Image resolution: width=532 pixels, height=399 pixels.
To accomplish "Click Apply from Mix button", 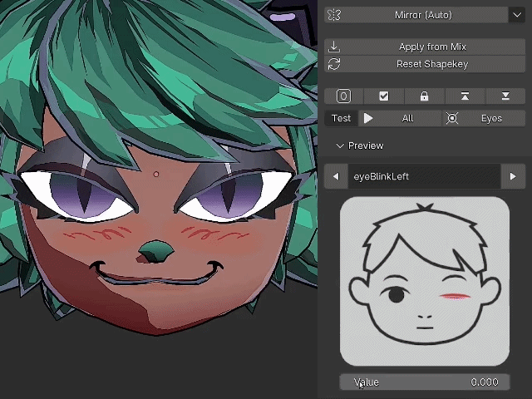I will coord(425,47).
